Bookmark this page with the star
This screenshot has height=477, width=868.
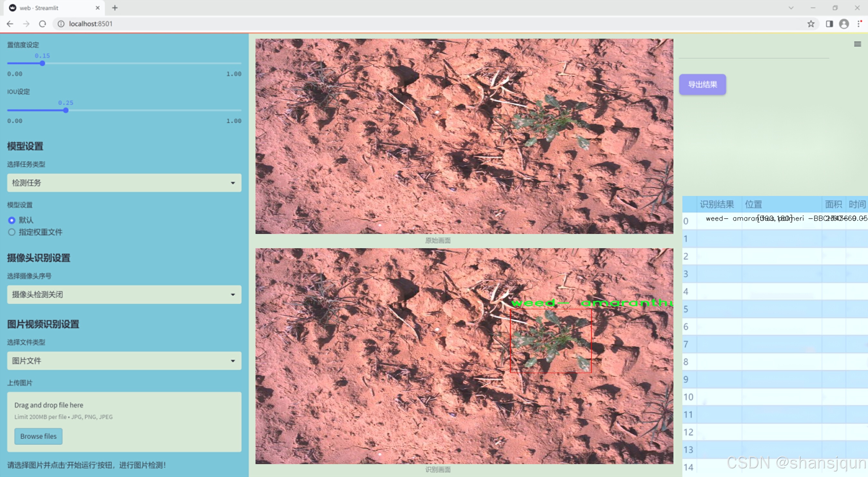(811, 24)
